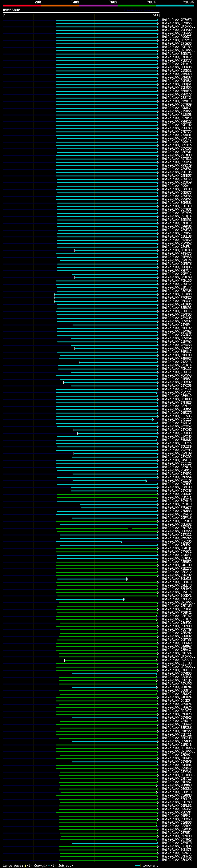Click the white query sequence bar

pyautogui.click(x=81, y=13)
